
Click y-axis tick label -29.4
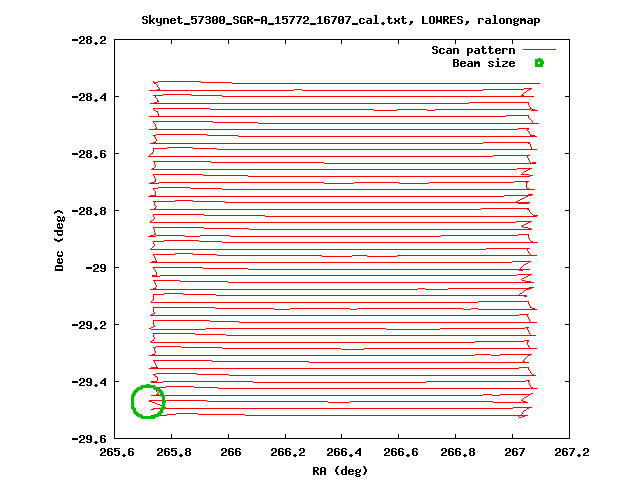coord(89,382)
